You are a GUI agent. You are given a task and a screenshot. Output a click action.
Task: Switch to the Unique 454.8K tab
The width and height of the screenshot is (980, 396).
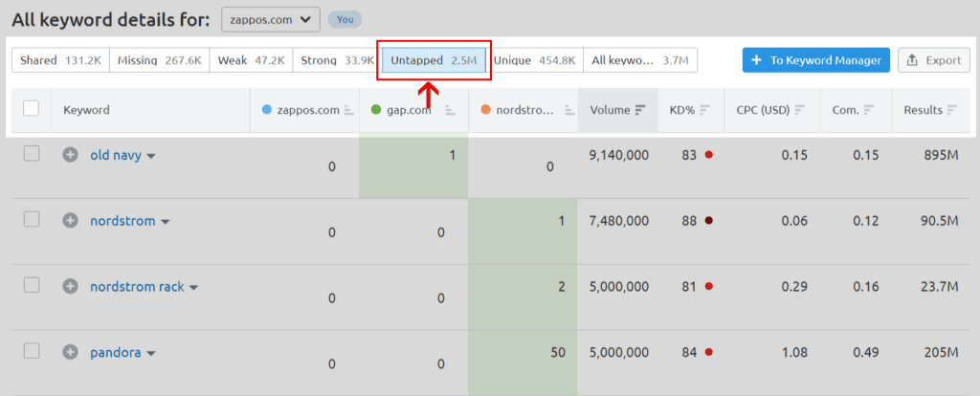coord(534,60)
